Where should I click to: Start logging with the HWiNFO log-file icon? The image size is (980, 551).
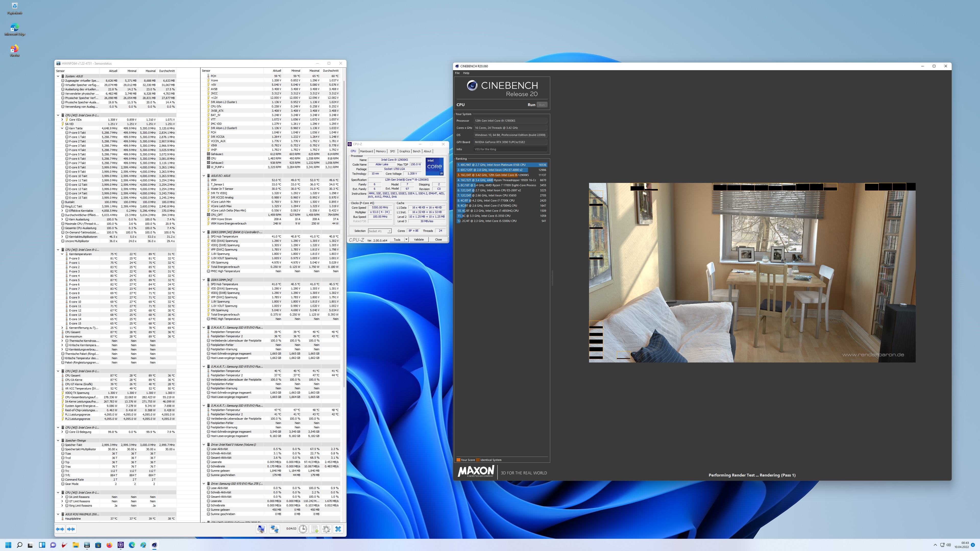coord(315,529)
